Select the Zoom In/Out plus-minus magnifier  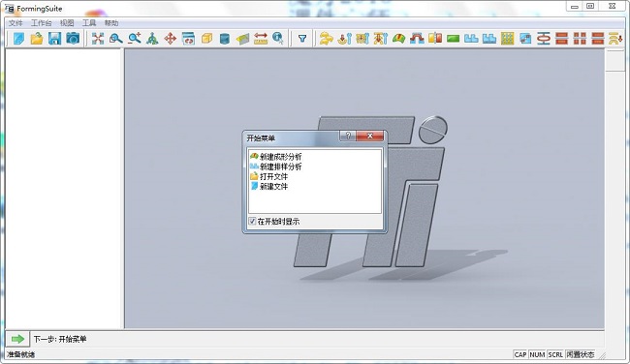click(134, 39)
